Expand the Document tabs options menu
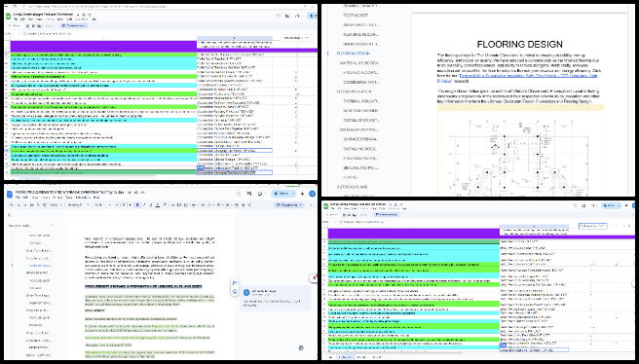The height and width of the screenshot is (364, 639). coord(52,225)
